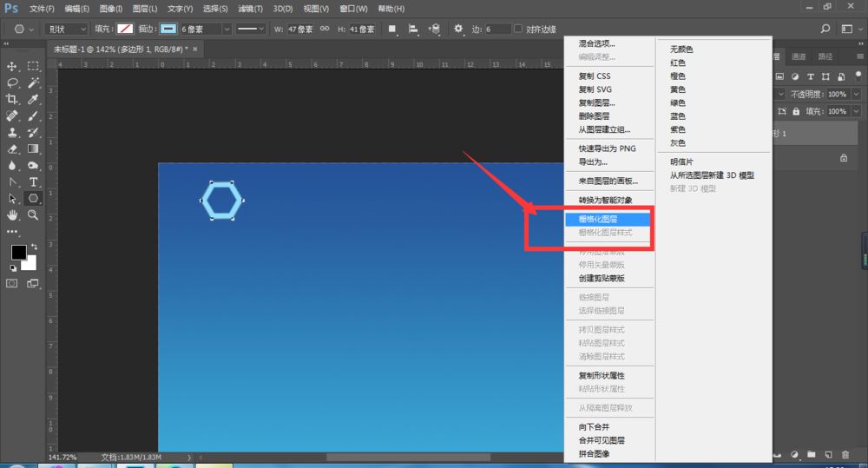Select the Lasso tool

[11, 83]
